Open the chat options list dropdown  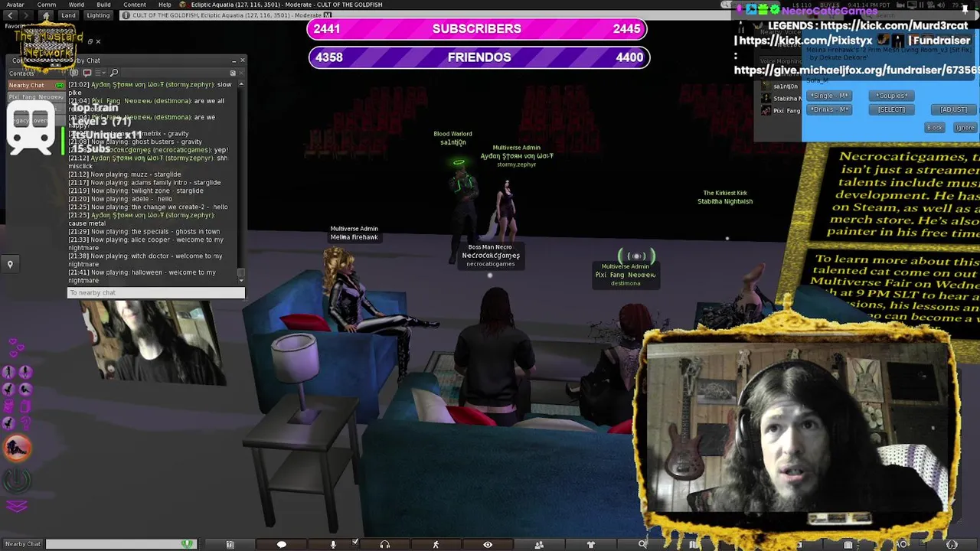(x=102, y=73)
